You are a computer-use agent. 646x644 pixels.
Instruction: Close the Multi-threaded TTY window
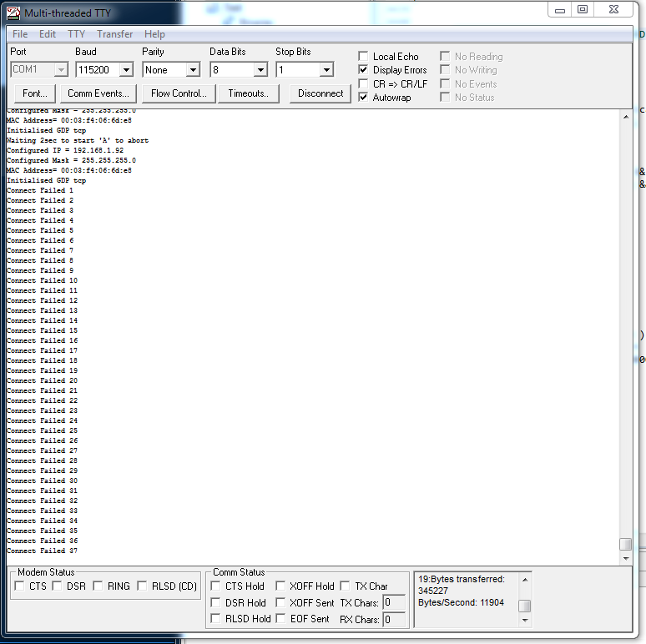(x=613, y=10)
